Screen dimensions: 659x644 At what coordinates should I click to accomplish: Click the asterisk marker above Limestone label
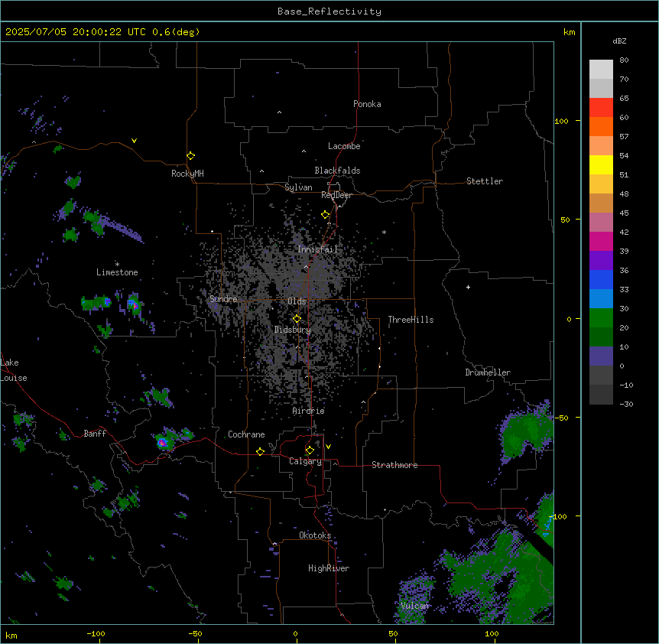117,264
